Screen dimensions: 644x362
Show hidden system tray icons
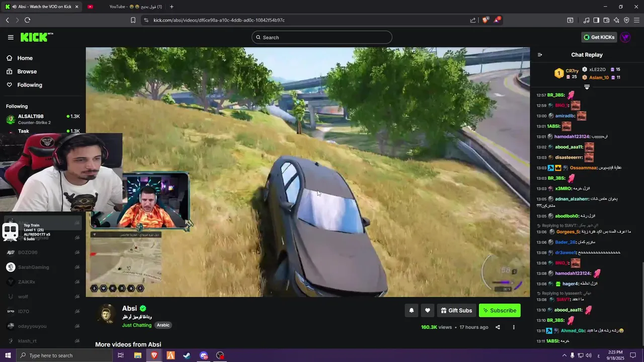click(564, 355)
